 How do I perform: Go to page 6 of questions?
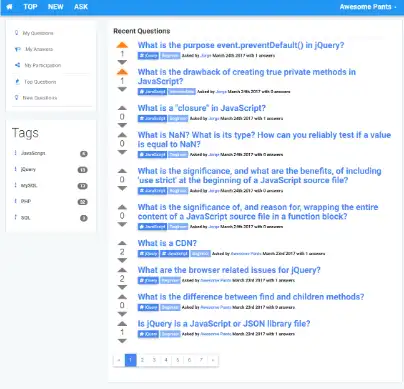click(x=189, y=360)
